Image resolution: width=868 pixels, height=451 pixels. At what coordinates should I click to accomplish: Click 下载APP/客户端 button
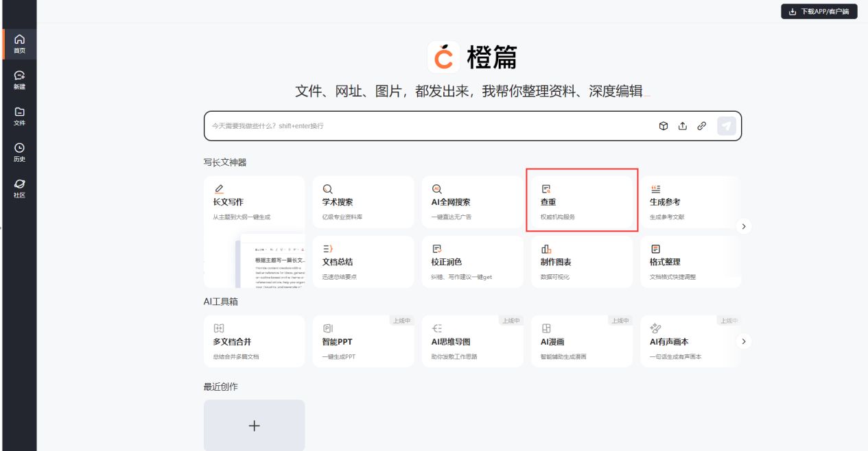point(819,12)
